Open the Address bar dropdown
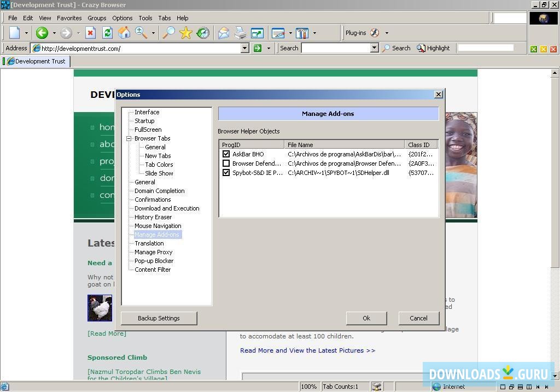 (x=244, y=48)
